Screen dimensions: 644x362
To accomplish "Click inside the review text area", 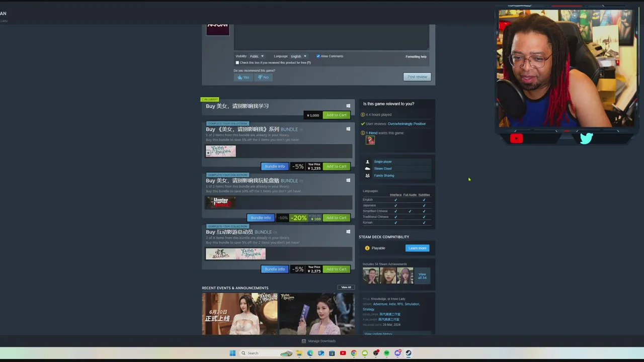I will point(332,37).
